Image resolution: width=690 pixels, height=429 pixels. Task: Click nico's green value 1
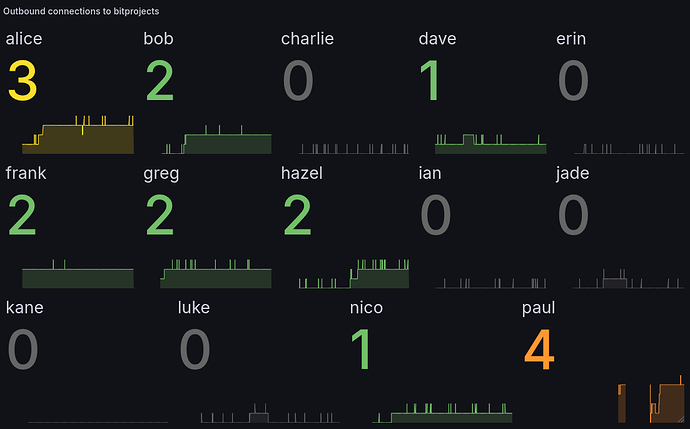coord(364,349)
